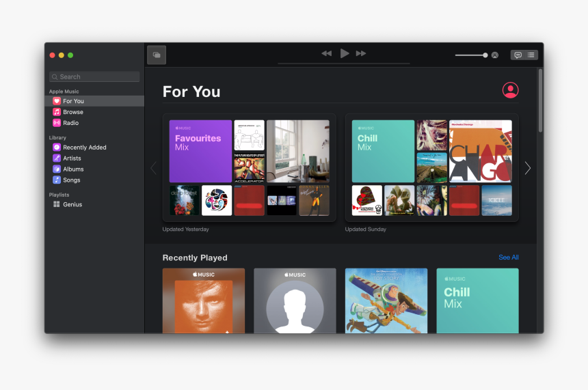
Task: Show more mixes with the right chevron
Action: pos(528,168)
